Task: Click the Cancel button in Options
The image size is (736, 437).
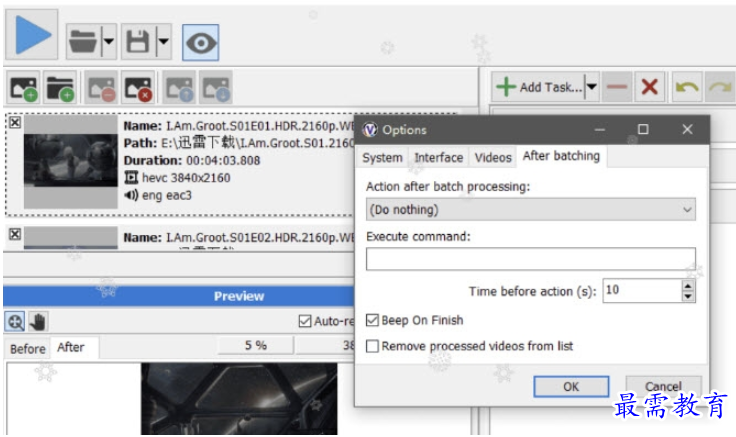Action: [663, 386]
